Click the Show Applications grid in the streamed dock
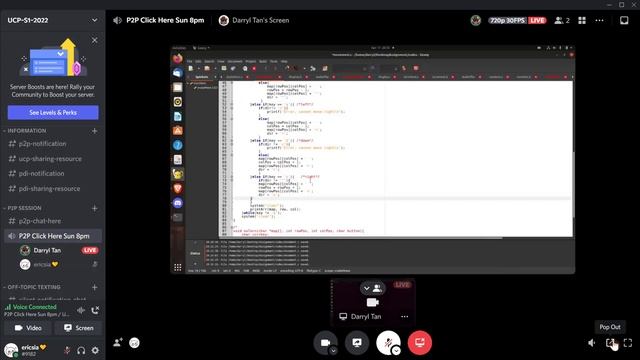The height and width of the screenshot is (360, 640). (178, 267)
